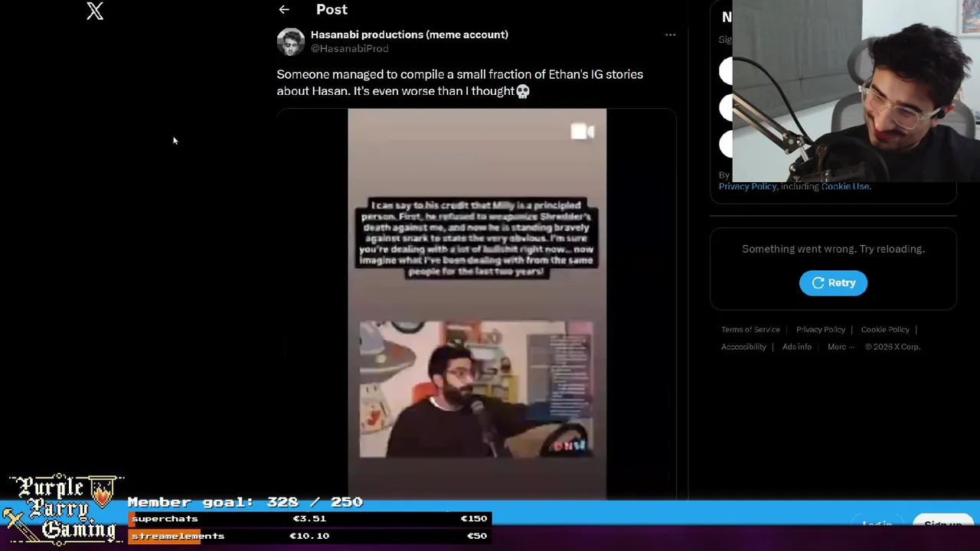Click the streamelements progress bar
980x551 pixels.
309,536
